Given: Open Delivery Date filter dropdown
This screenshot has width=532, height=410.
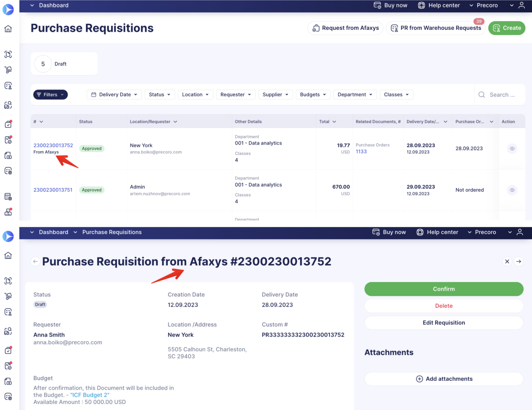Looking at the screenshot, I should tap(114, 95).
